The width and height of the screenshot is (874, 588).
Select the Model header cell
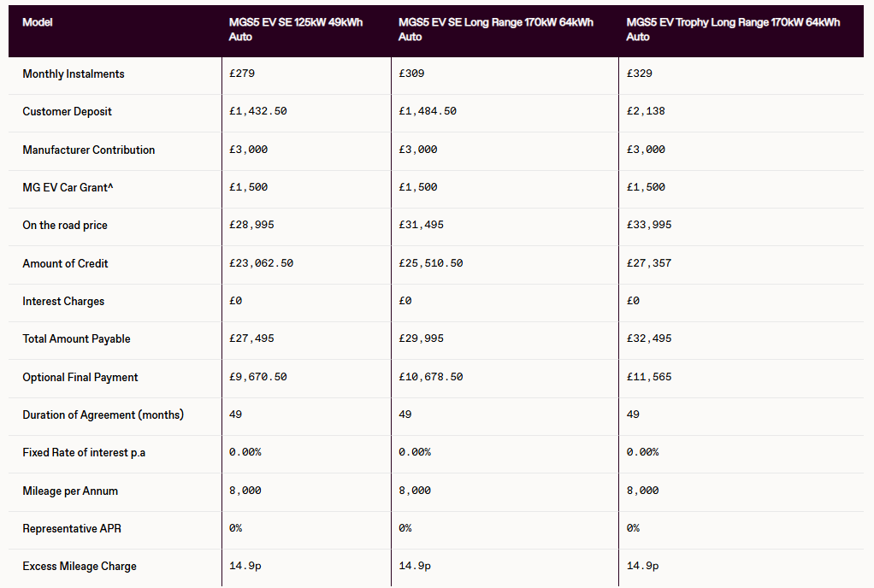tap(38, 22)
